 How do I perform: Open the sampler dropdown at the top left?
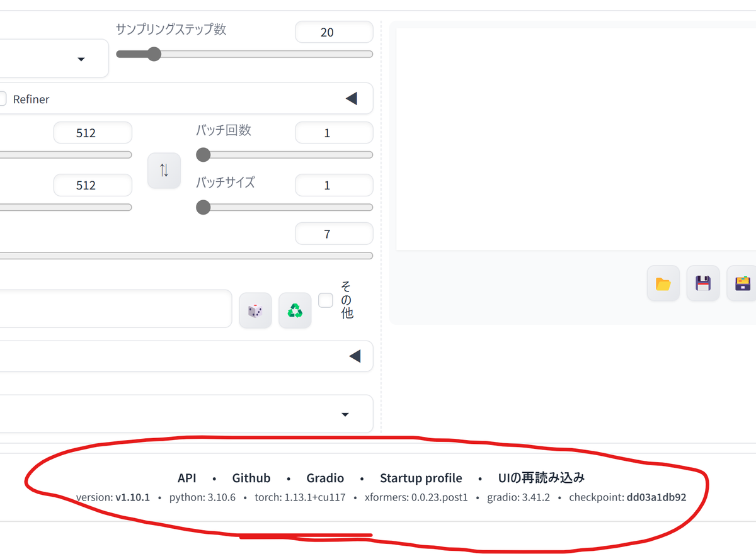81,59
